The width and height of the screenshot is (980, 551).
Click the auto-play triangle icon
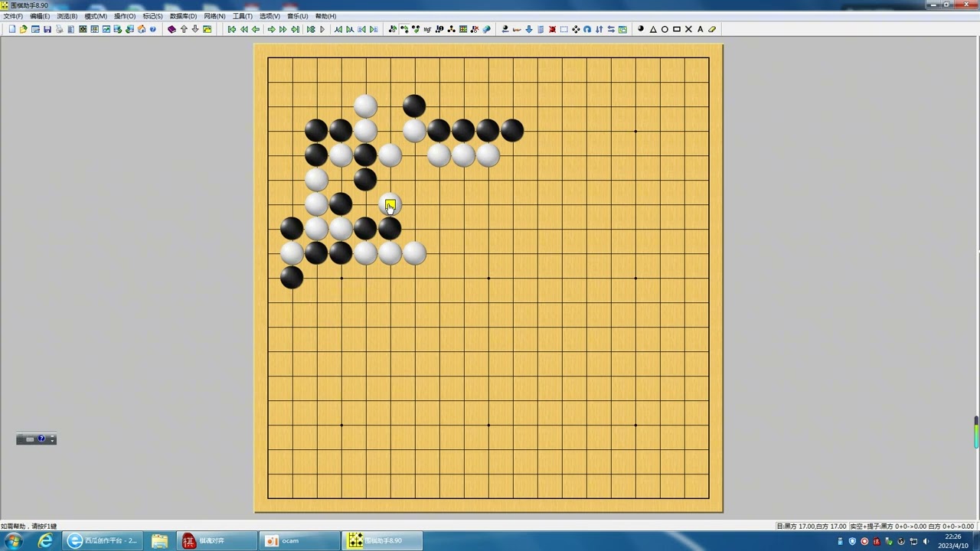322,29
